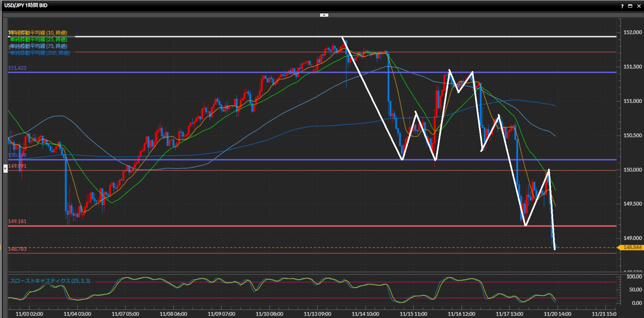The height and width of the screenshot is (318, 644).
Task: Select the 10-period 単純移動平均線 label
Action: click(39, 33)
